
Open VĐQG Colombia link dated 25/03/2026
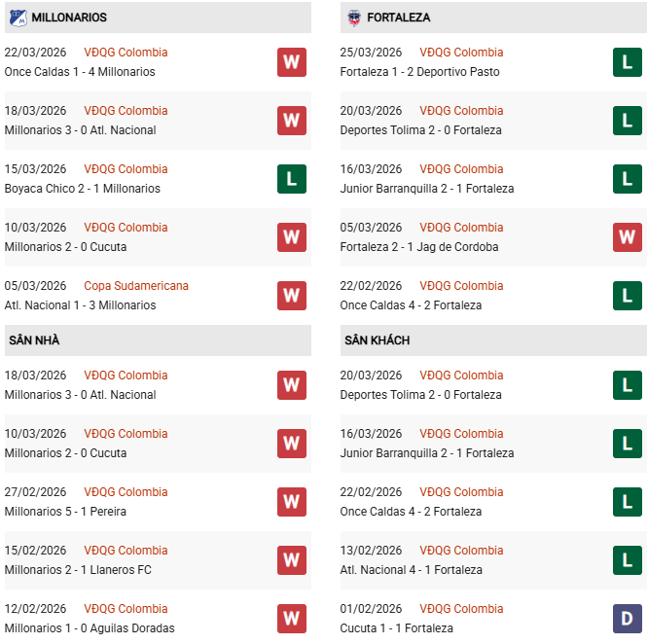[461, 53]
